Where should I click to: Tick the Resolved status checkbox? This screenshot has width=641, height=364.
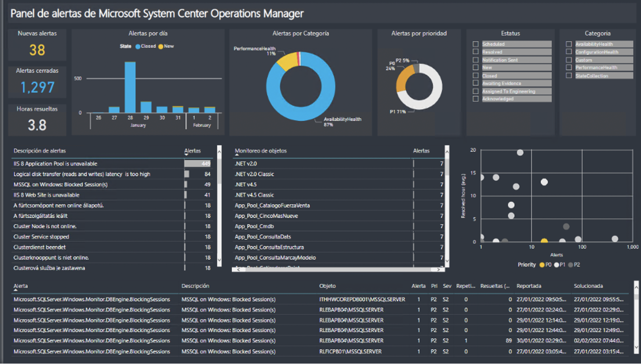click(476, 52)
